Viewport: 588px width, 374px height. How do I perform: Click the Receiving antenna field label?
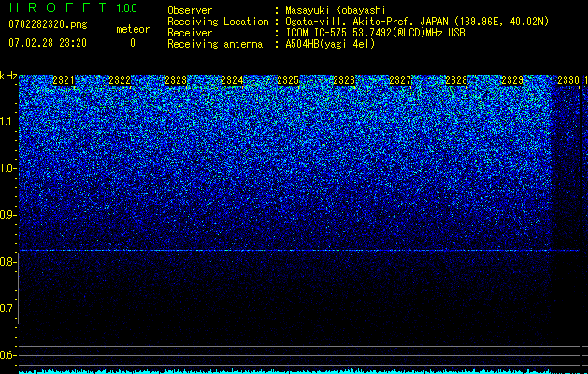click(215, 44)
